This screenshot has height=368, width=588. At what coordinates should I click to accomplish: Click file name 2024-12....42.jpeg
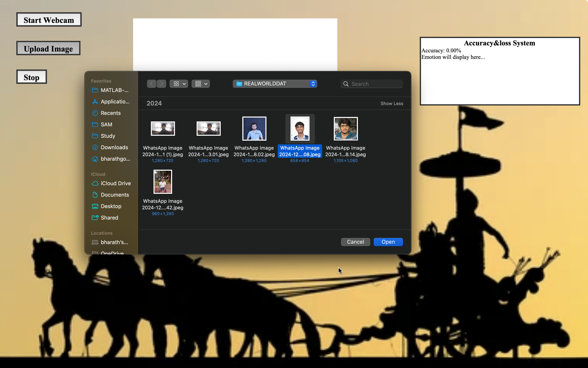tap(163, 204)
